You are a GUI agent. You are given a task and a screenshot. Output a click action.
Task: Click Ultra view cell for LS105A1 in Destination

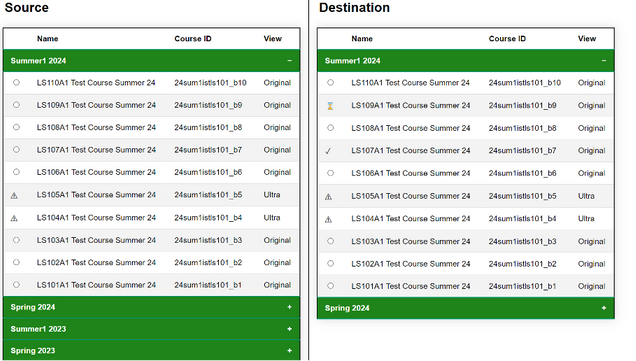tap(586, 196)
